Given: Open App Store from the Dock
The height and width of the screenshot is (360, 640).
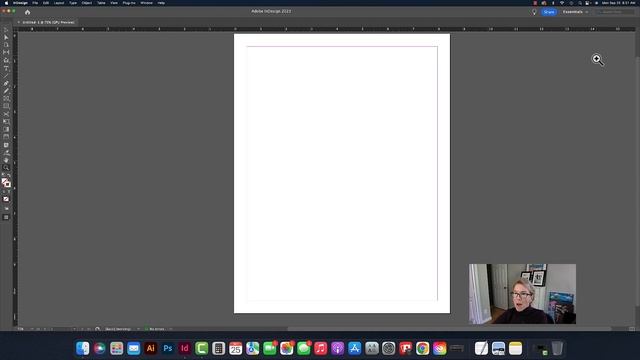Looking at the screenshot, I should point(355,348).
